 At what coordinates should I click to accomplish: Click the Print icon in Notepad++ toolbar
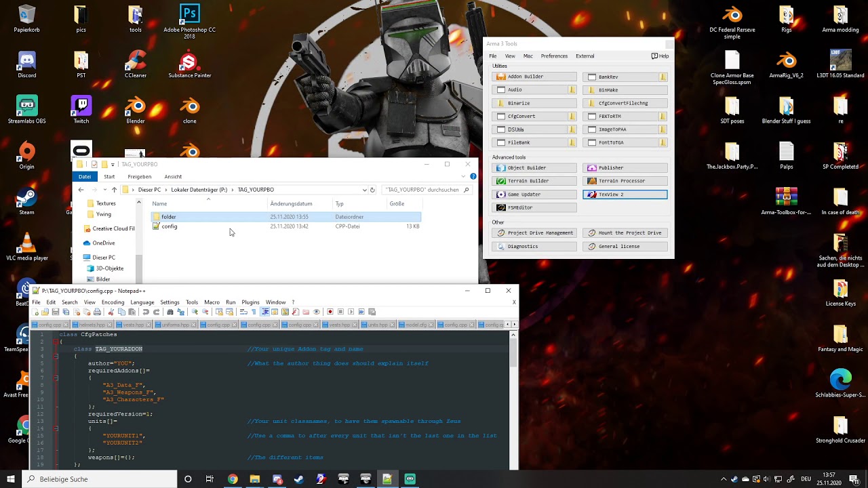[x=97, y=312]
